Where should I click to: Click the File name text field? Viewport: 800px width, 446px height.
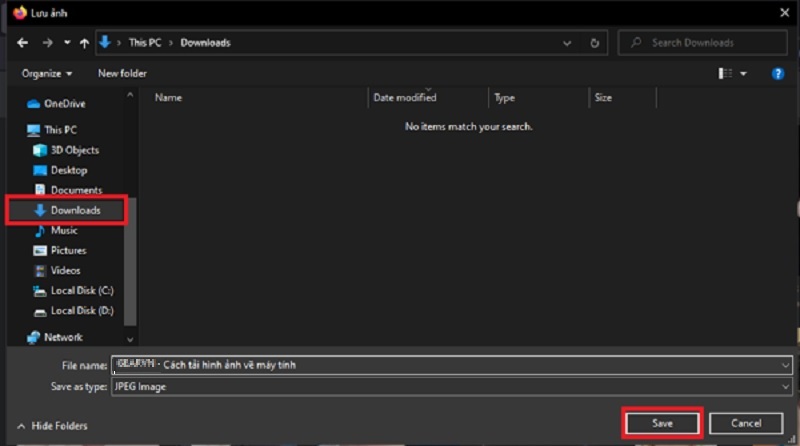coord(450,365)
